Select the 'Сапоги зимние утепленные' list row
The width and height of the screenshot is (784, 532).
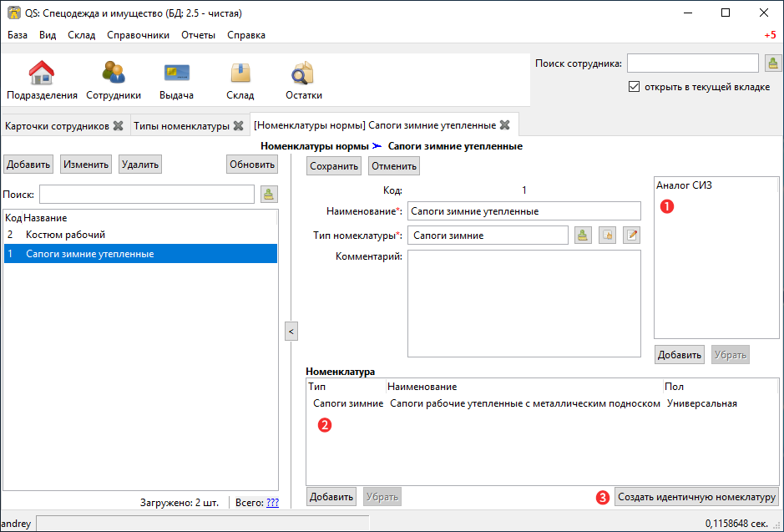coord(140,254)
